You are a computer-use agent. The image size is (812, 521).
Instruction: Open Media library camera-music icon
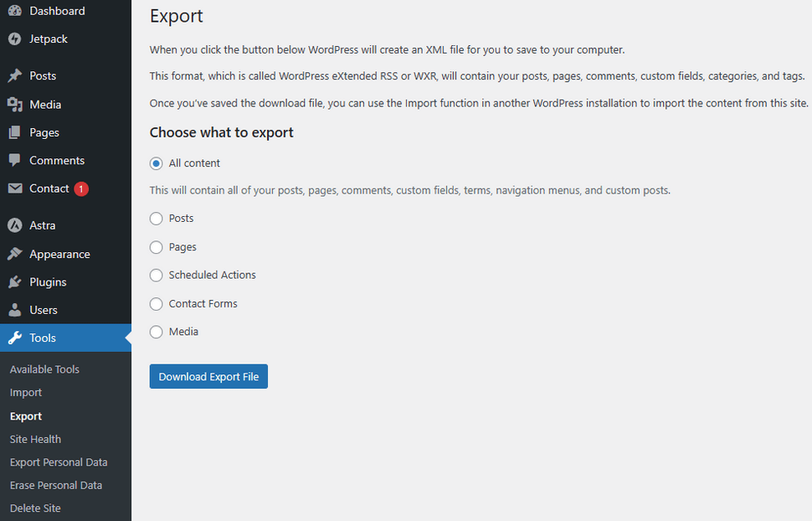point(15,105)
